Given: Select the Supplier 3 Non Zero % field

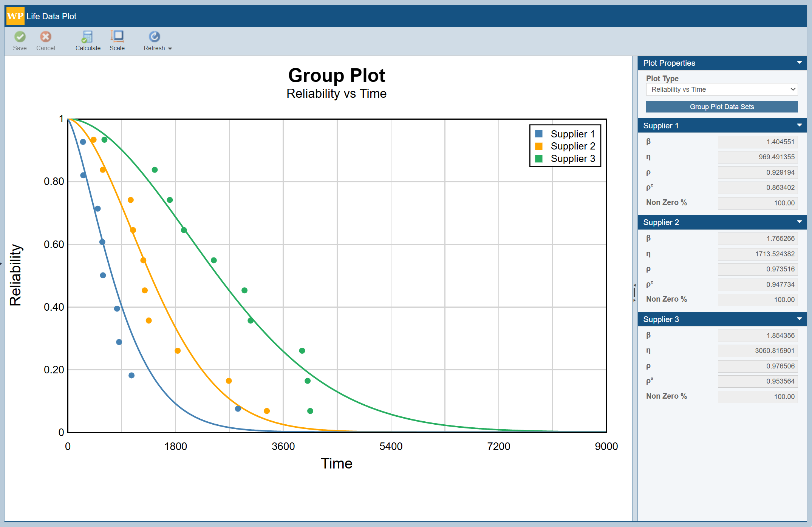Looking at the screenshot, I should [x=758, y=396].
